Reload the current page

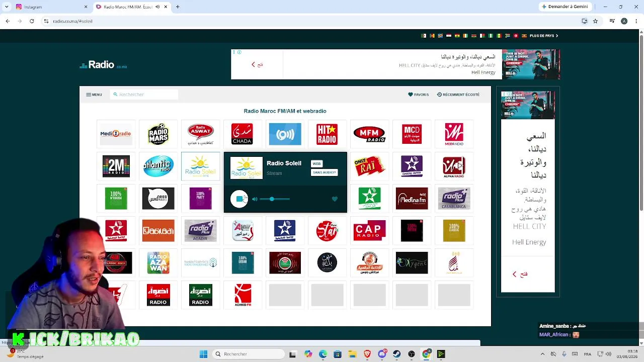coord(32,21)
